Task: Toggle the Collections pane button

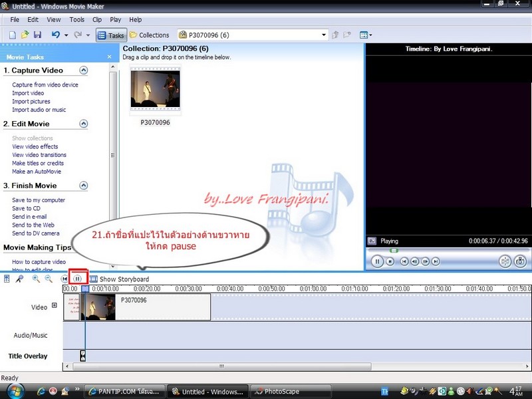Action: point(149,35)
